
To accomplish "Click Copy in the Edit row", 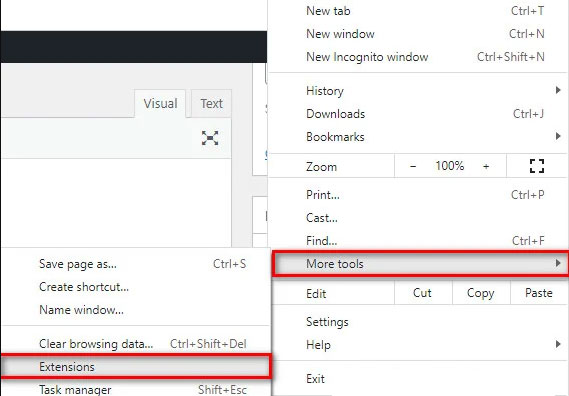I will pos(481,293).
